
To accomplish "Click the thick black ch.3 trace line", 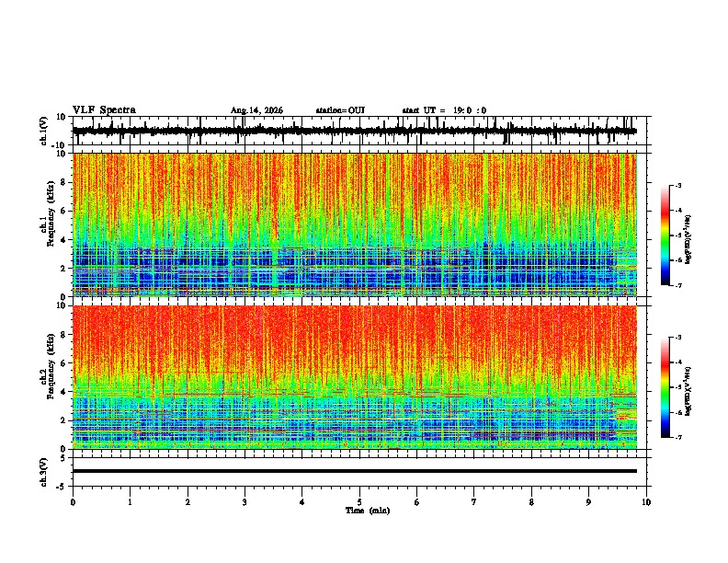I will tap(355, 471).
